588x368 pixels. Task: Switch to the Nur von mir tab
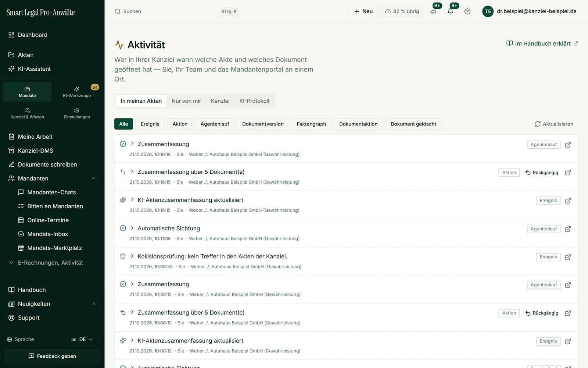pos(186,101)
